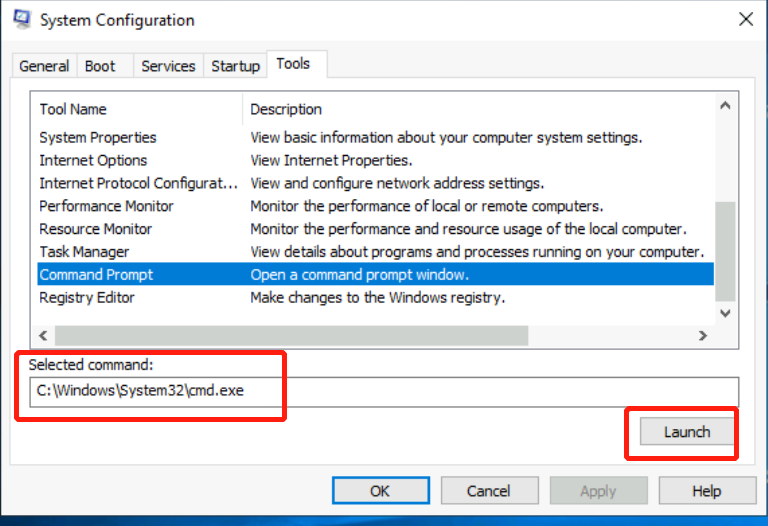Viewport: 768px width, 526px height.
Task: Switch to the Services tab
Action: (x=168, y=66)
